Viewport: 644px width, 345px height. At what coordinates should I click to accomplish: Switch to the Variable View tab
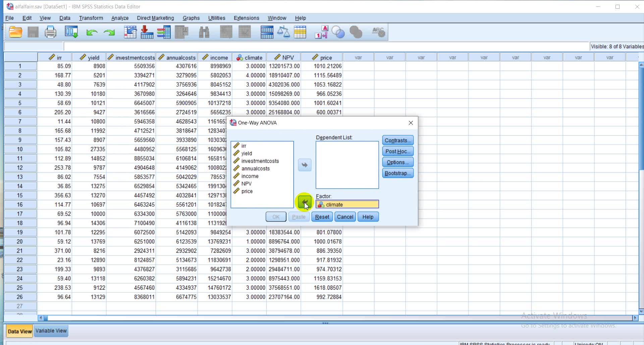(51, 331)
